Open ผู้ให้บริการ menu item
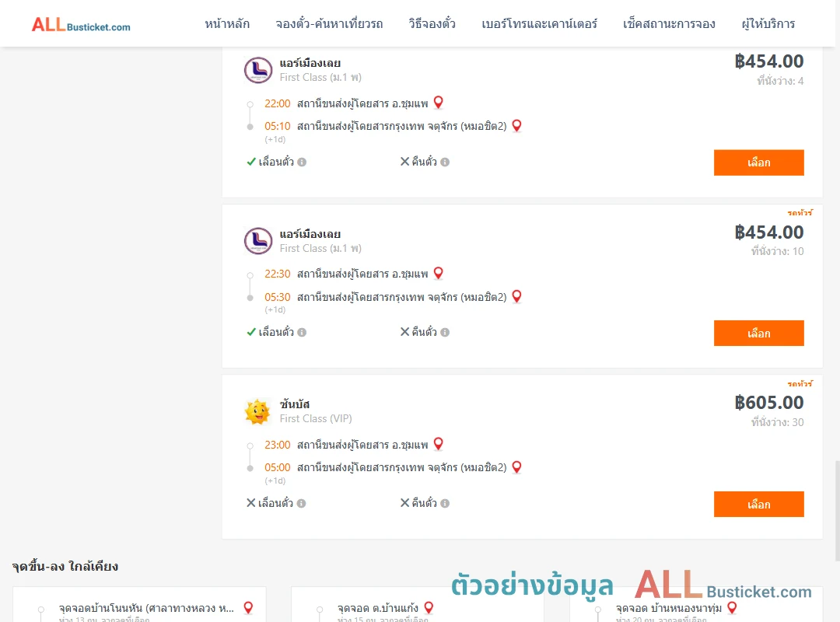Image resolution: width=840 pixels, height=622 pixels. 768,24
